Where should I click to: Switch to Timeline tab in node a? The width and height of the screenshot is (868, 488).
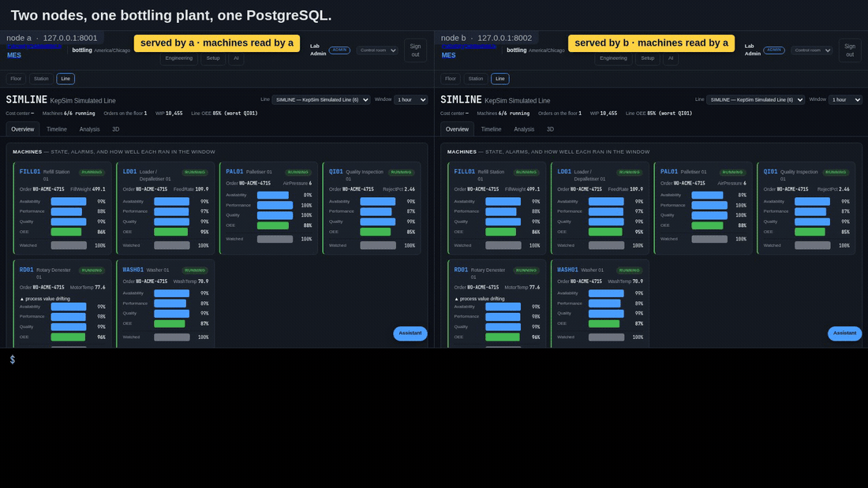57,129
